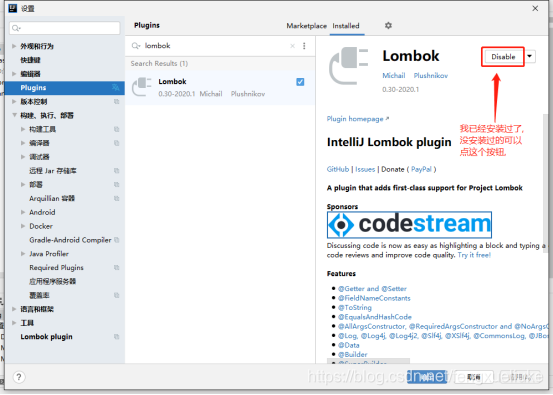The height and width of the screenshot is (395, 553).
Task: Expand the 构建工具 subgroup
Action: 23,129
